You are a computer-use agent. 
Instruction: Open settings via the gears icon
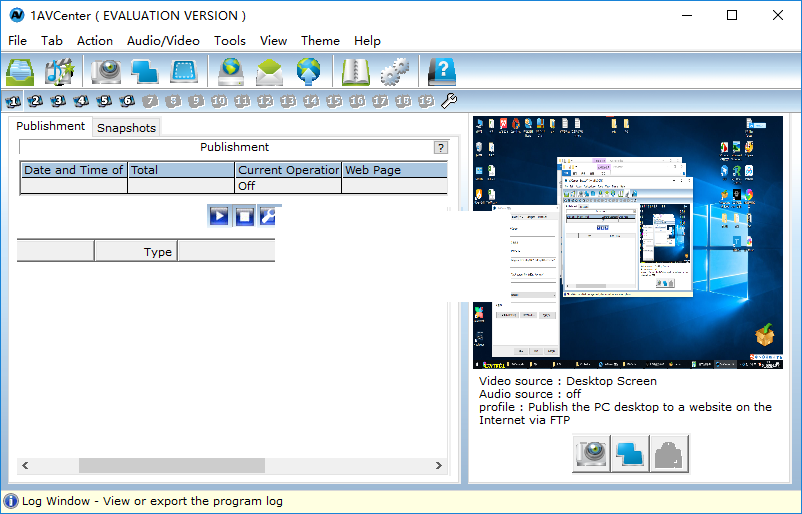pos(394,72)
